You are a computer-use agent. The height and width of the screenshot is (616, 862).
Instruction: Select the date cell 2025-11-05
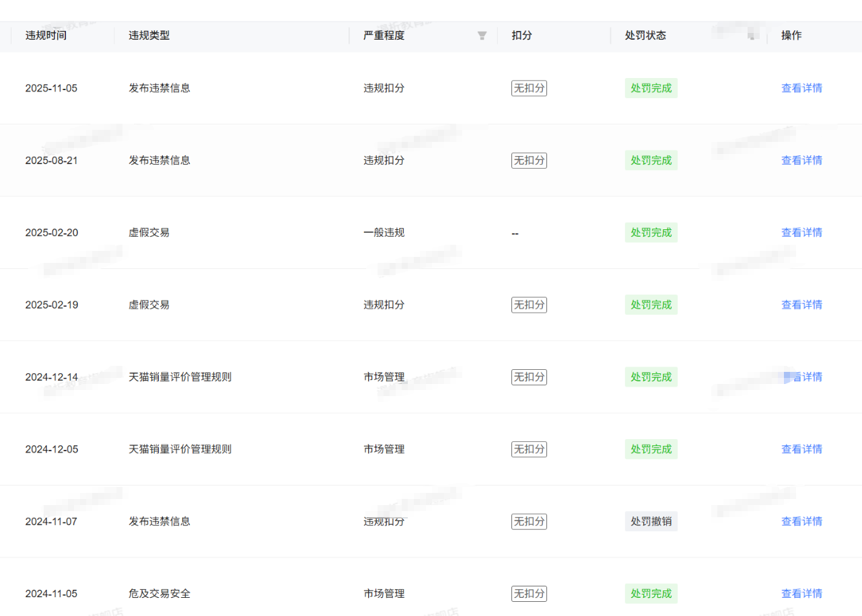pos(51,88)
